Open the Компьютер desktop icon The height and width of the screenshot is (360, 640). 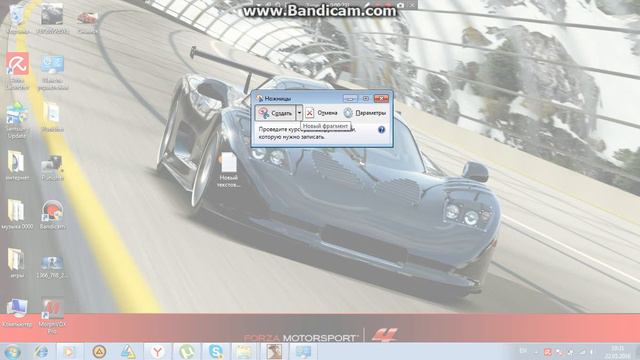point(17,313)
